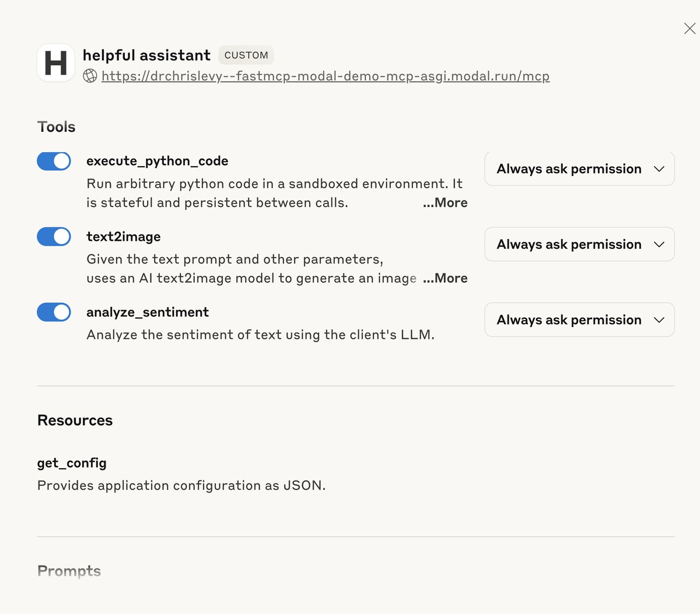This screenshot has width=700, height=614.
Task: Switch off the analyze_sentiment tool toggle
Action: click(54, 313)
